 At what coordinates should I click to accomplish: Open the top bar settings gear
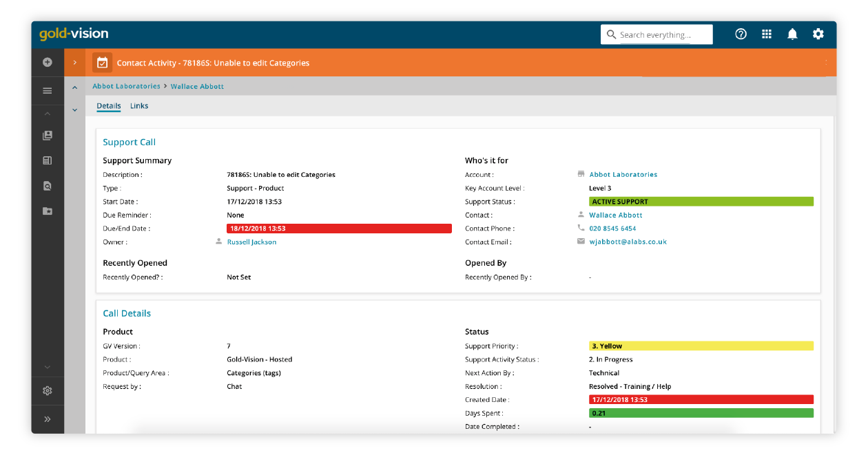point(818,34)
